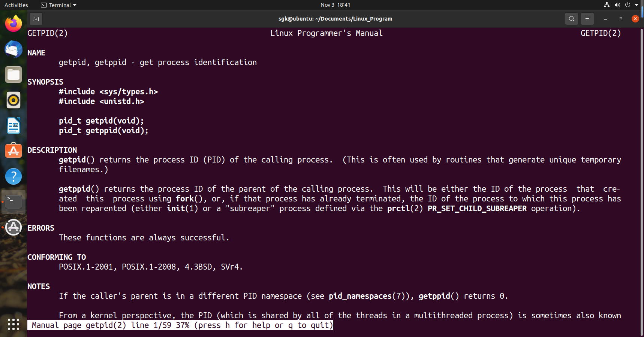Click the NOTES heading
644x337 pixels.
[x=39, y=286]
